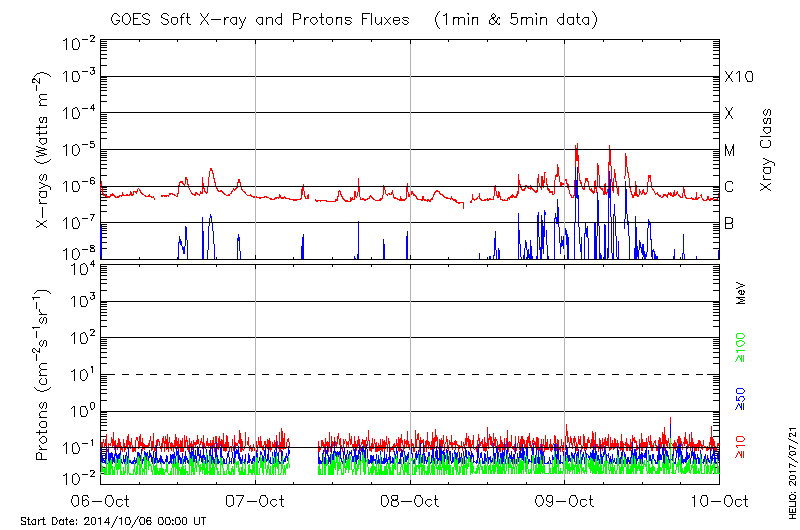Click the dashed proton threshold line
The width and height of the screenshot is (800, 530).
point(410,374)
